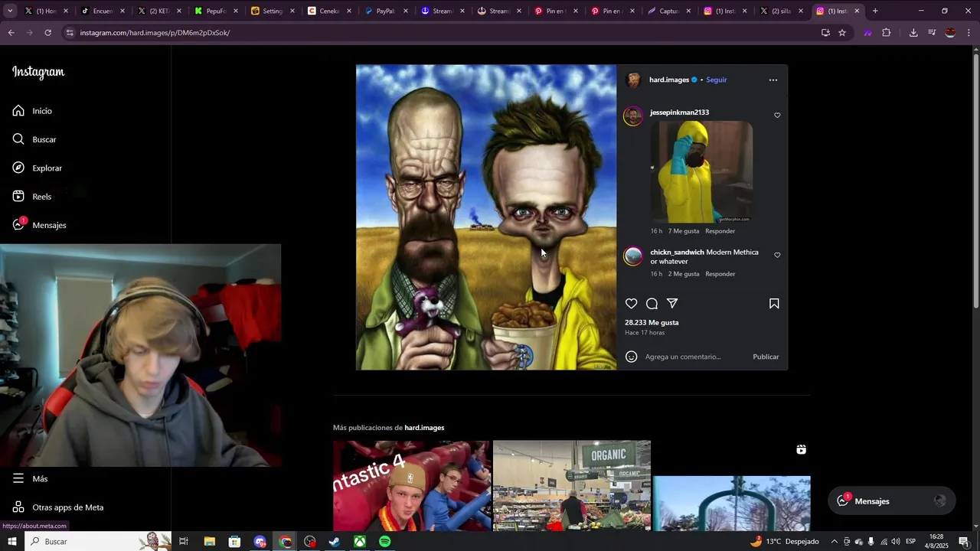This screenshot has height=551, width=980.
Task: Click the hard.images link under Más publicaciones
Action: (x=424, y=428)
